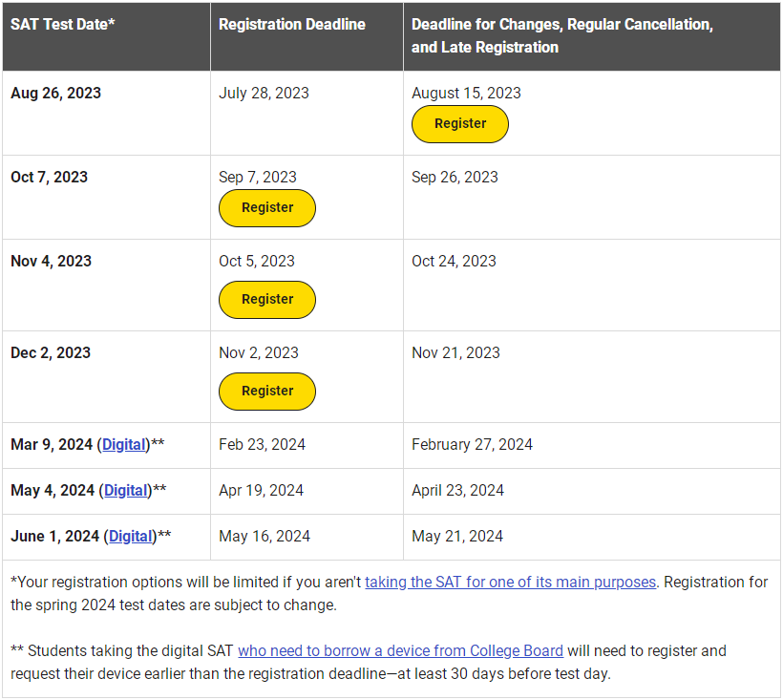Viewport: 783px width, 700px height.
Task: Select the Feb 23, 2024 registration deadline
Action: tap(262, 444)
